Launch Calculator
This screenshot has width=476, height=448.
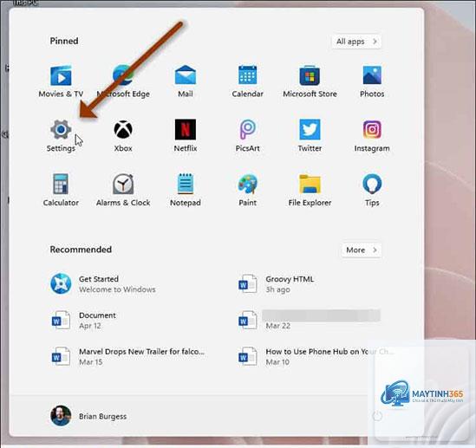(x=61, y=190)
